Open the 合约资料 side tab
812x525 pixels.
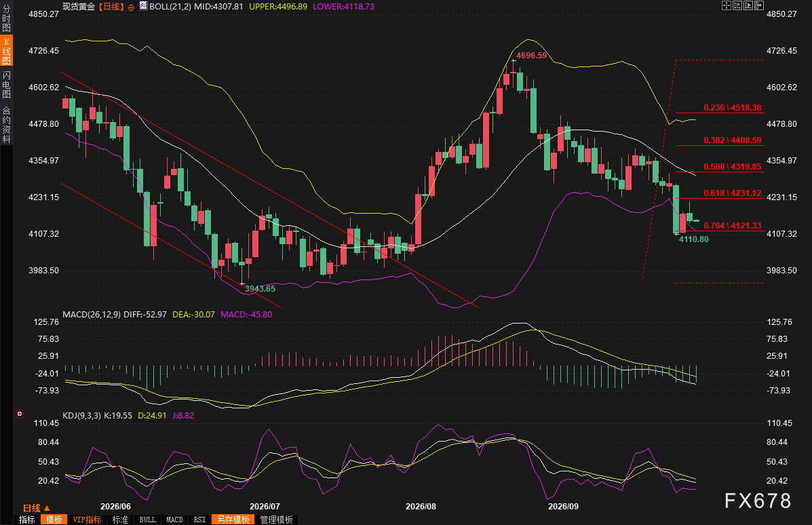6,125
